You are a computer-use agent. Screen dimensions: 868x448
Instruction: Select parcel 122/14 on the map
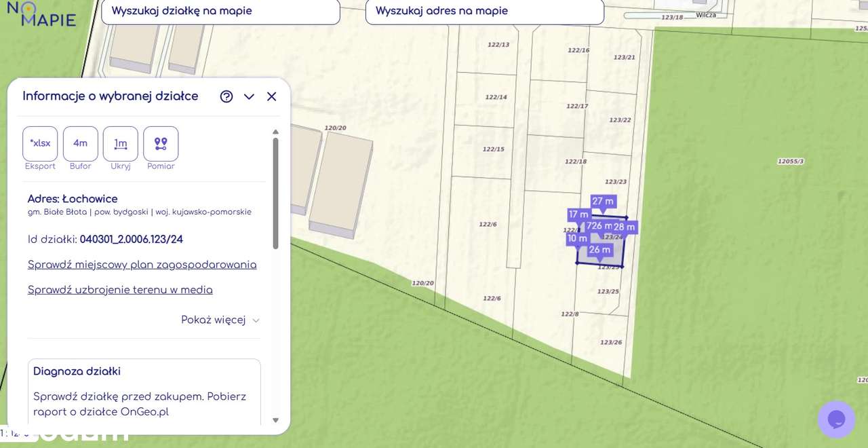(x=496, y=97)
